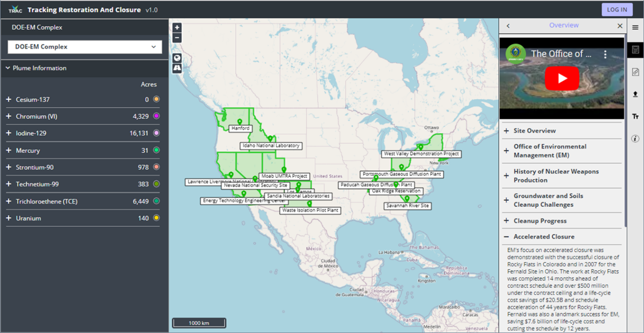Zoom out on the map

pyautogui.click(x=177, y=38)
